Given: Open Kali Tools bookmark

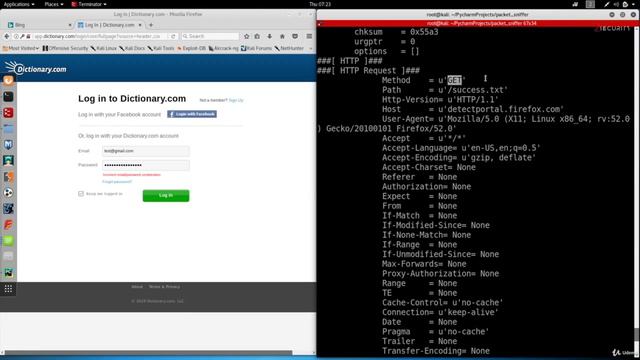Looking at the screenshot, I should tap(161, 48).
